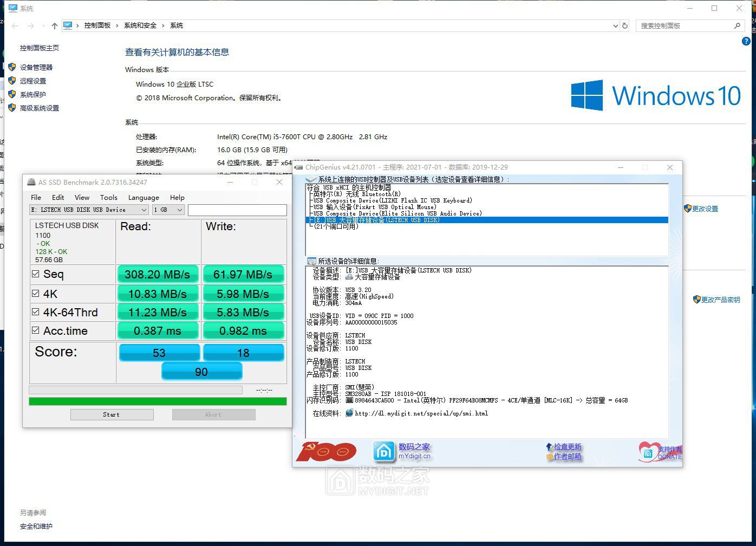Image resolution: width=756 pixels, height=546 pixels.
Task: Click inside the 搜索控制面板 search field
Action: pyautogui.click(x=685, y=25)
